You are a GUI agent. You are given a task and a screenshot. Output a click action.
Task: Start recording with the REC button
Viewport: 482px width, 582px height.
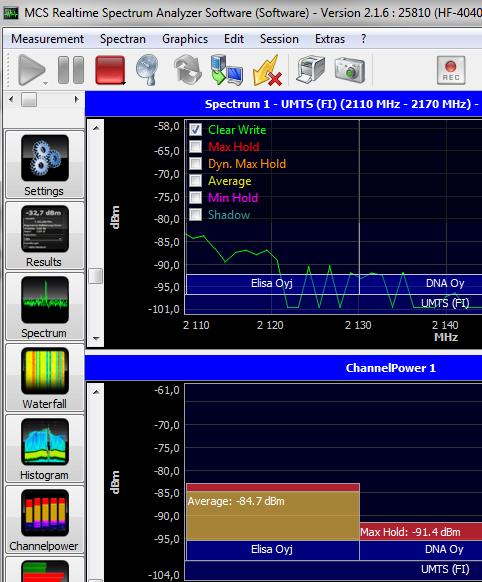click(x=451, y=70)
